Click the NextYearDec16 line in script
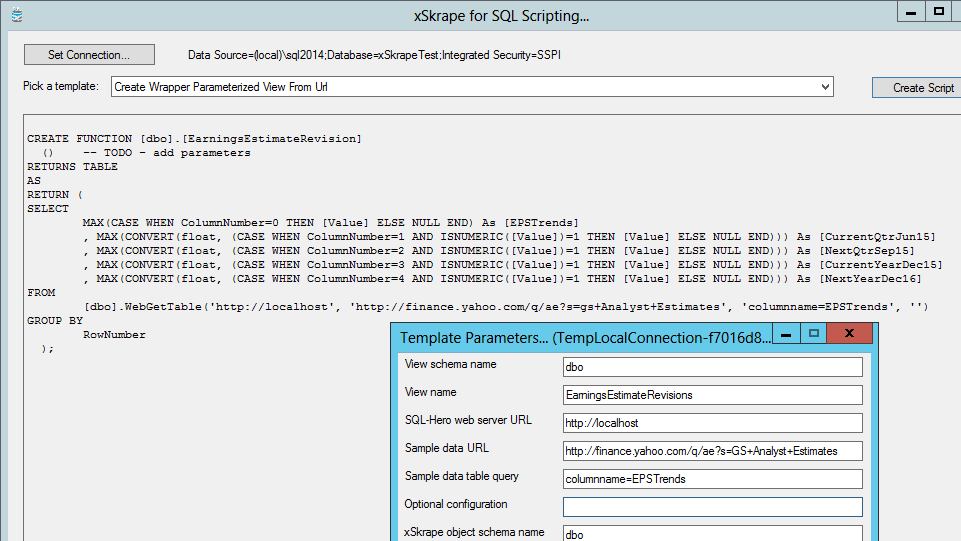 click(x=503, y=279)
